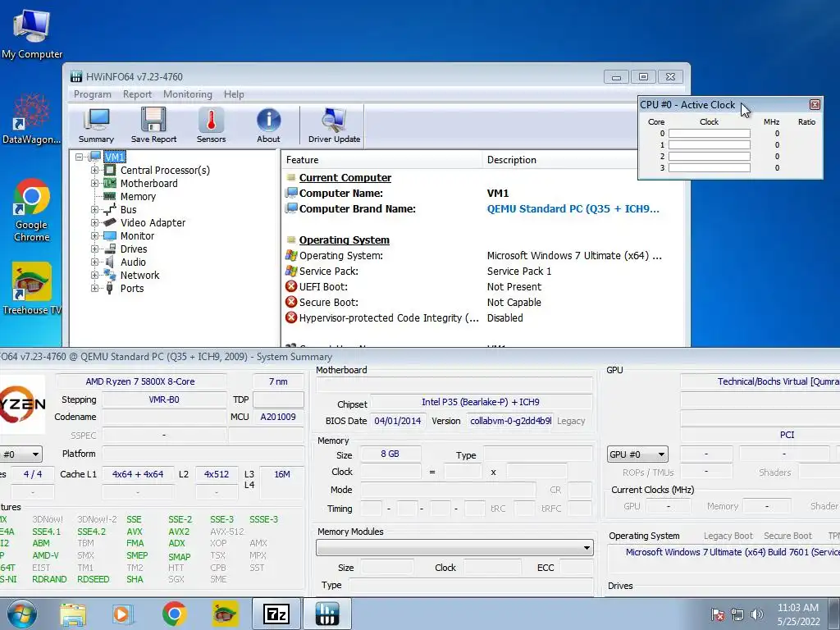Click the RDRAND feature label
Screen dimensions: 840x630
tap(49, 579)
